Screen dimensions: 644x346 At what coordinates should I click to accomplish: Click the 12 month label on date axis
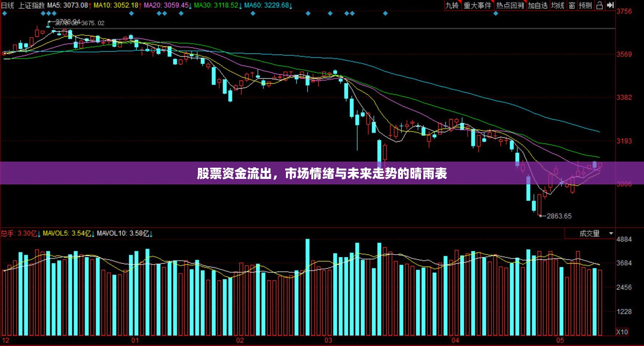6,340
